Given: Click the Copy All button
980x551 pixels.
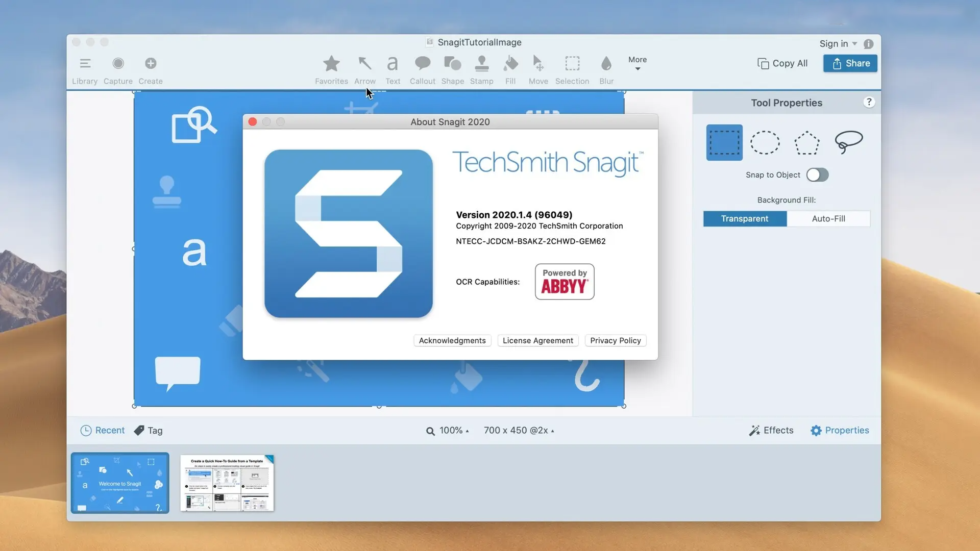Looking at the screenshot, I should coord(782,63).
